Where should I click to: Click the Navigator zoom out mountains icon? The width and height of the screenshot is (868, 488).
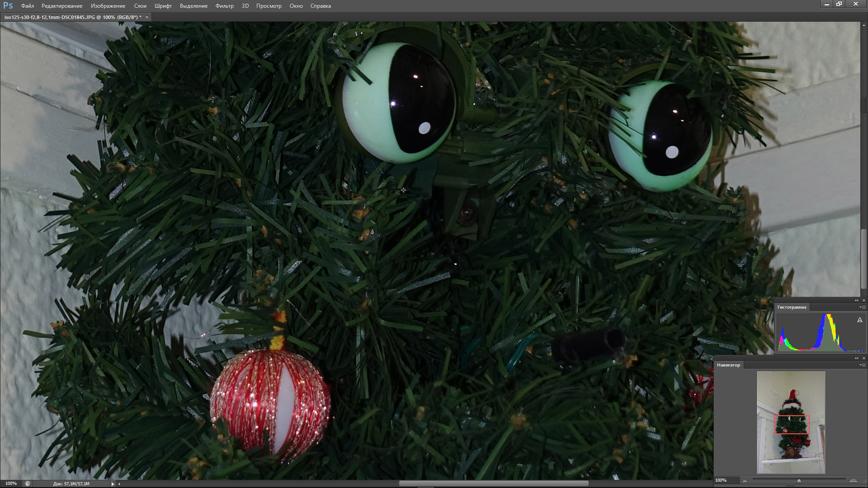pyautogui.click(x=745, y=480)
